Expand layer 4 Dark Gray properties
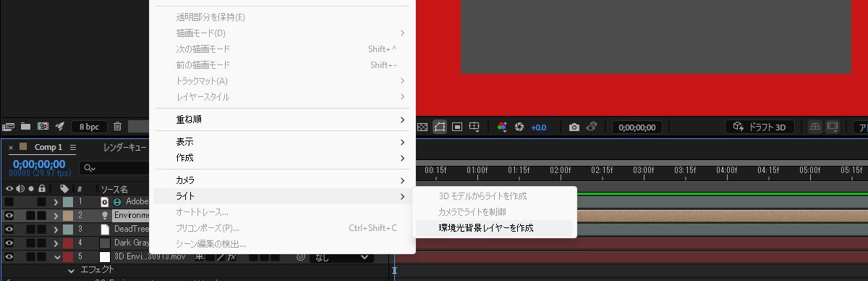Image resolution: width=868 pixels, height=281 pixels. pyautogui.click(x=56, y=243)
